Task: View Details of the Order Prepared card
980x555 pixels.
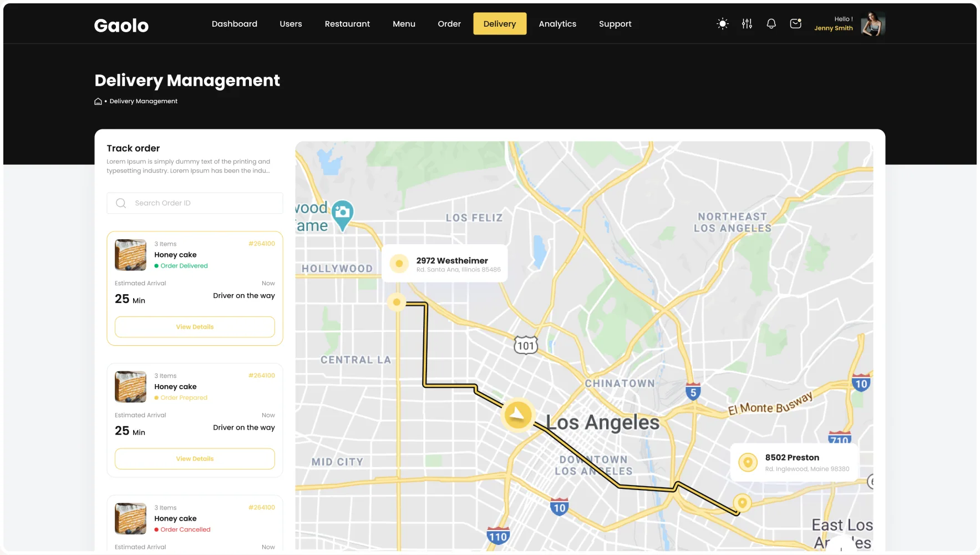Action: pos(195,459)
